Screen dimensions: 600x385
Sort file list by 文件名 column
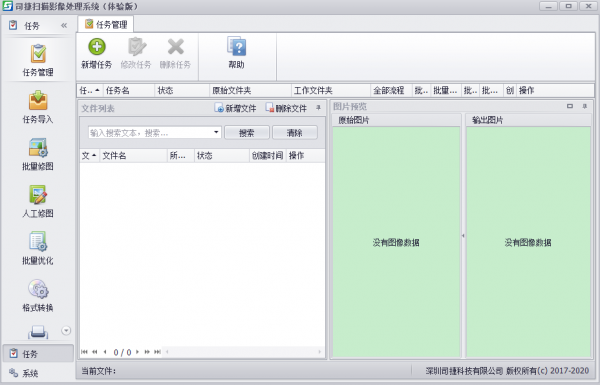coord(134,156)
